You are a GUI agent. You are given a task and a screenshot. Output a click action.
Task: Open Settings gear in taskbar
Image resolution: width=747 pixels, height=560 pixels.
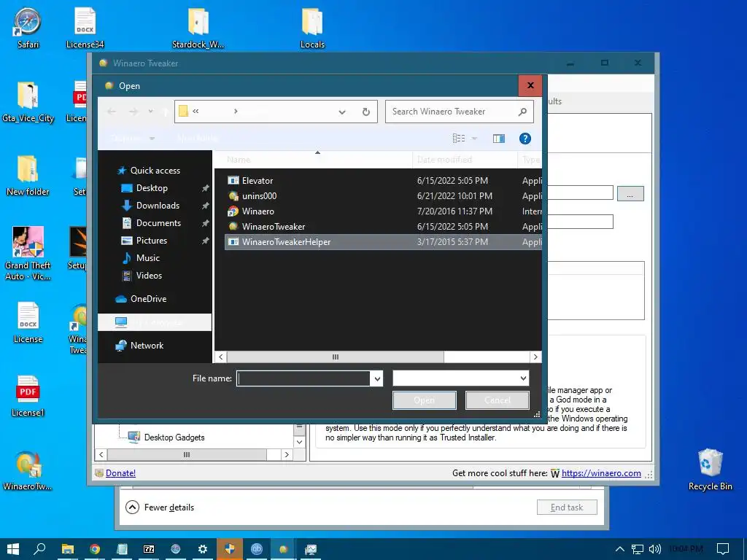[x=203, y=549]
